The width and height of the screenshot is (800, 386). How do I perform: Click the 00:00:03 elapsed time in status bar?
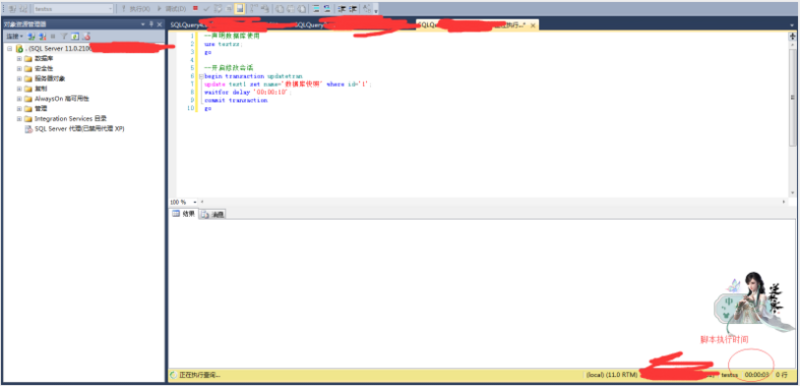[x=757, y=375]
